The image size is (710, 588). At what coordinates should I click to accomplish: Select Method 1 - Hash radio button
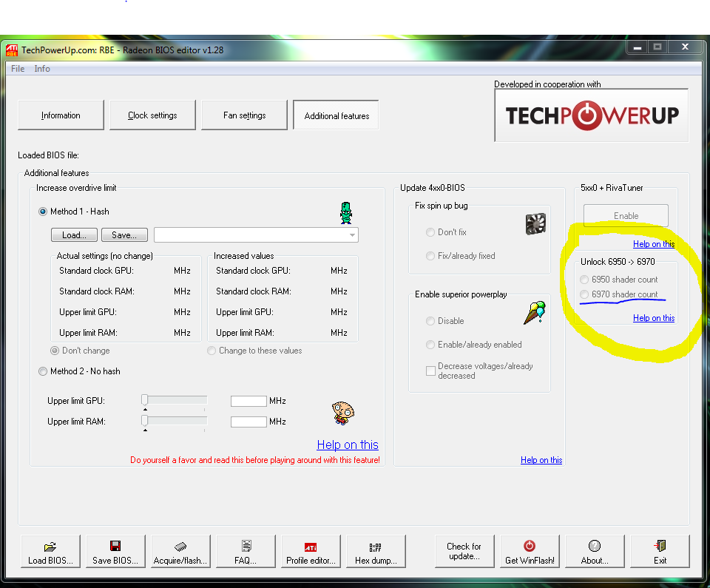(x=43, y=212)
